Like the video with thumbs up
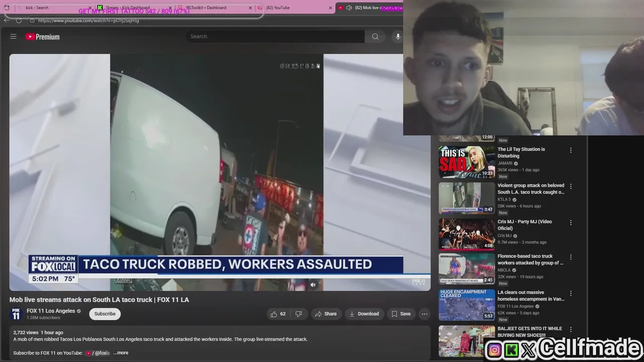Screen dimensions: 644x362 click(278, 314)
